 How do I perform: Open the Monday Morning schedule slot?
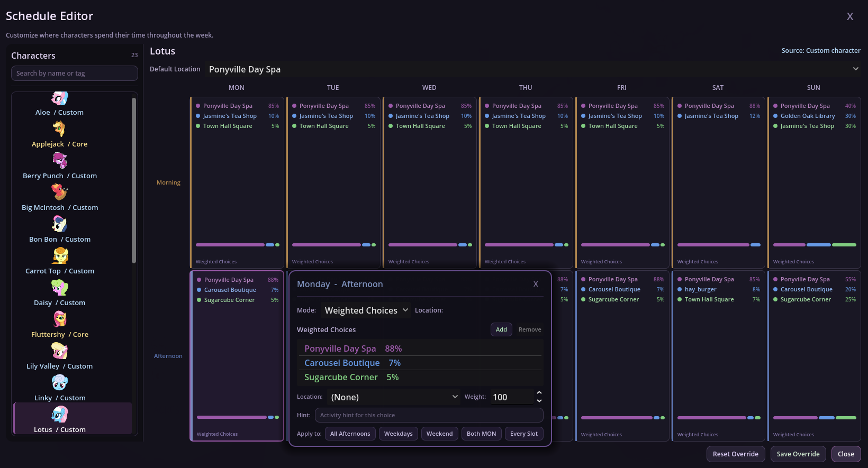[x=237, y=182]
